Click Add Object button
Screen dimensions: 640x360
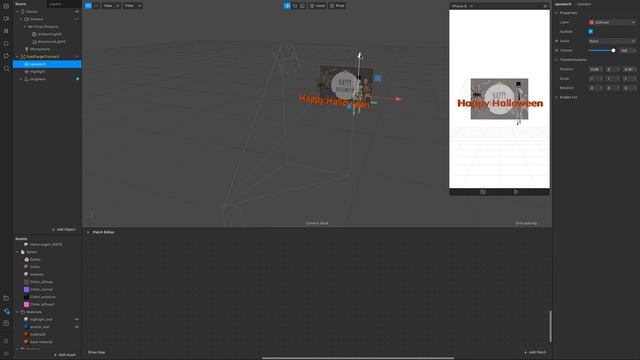pyautogui.click(x=64, y=230)
